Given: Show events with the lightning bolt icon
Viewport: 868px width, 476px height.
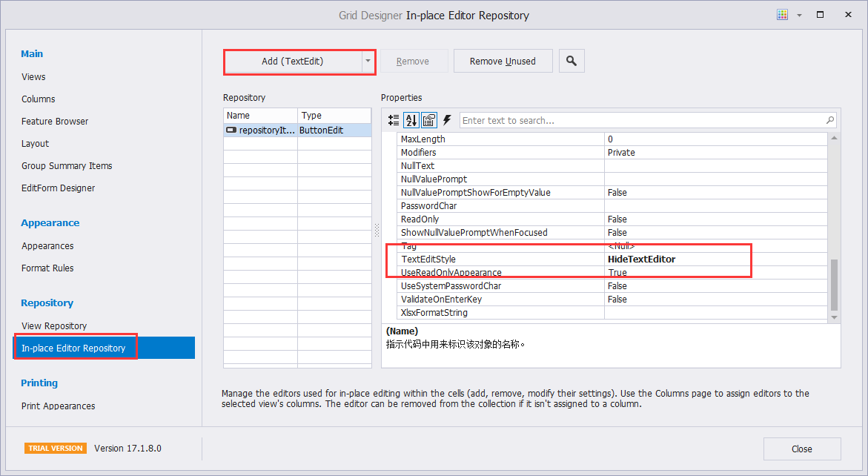Looking at the screenshot, I should [x=447, y=120].
